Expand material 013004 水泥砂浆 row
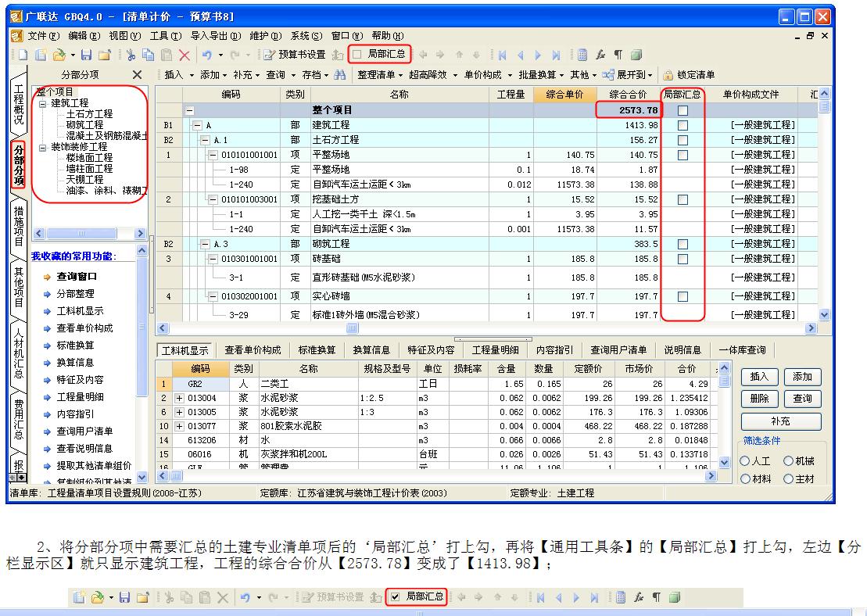Screen dimensions: 867x616 179,398
